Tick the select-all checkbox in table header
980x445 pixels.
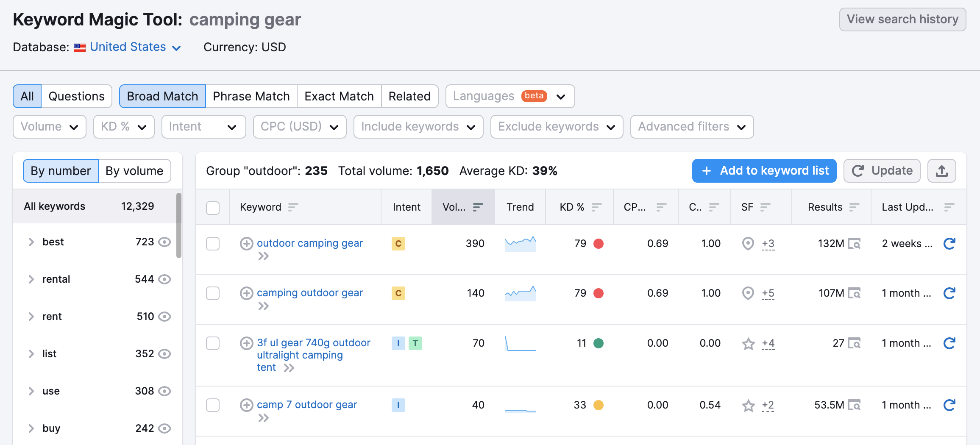(x=213, y=208)
